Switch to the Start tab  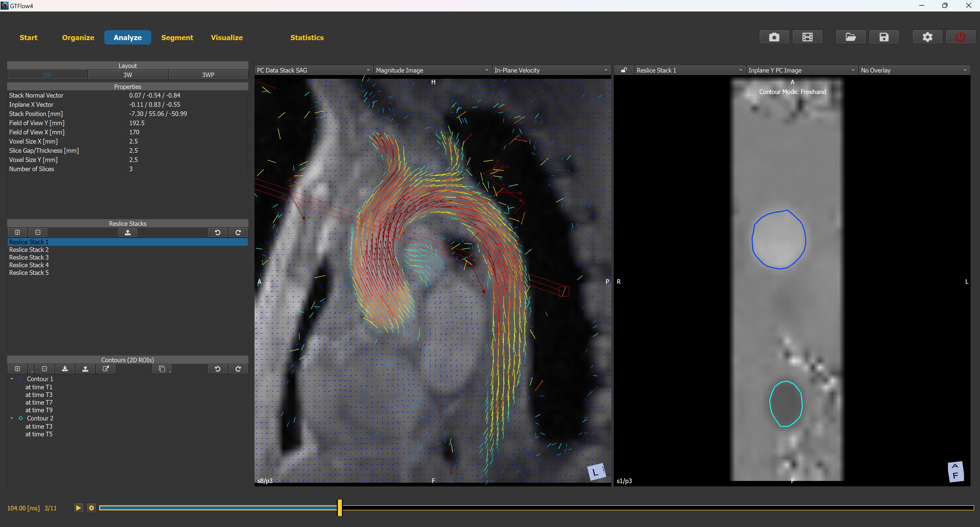tap(29, 38)
